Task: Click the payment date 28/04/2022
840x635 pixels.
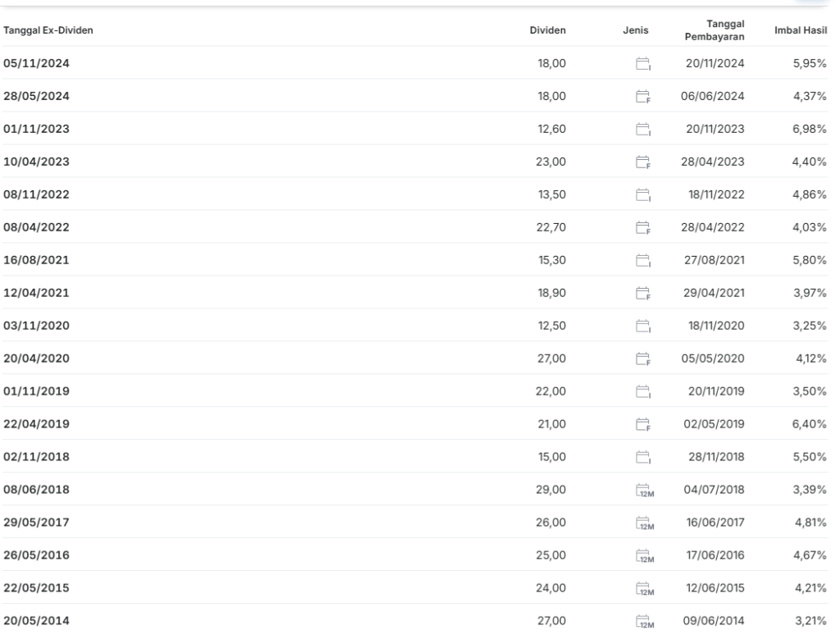Action: 713,227
